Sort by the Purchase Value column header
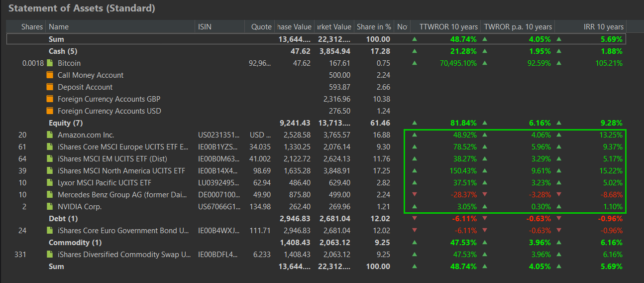This screenshot has height=283, width=644. (x=294, y=27)
